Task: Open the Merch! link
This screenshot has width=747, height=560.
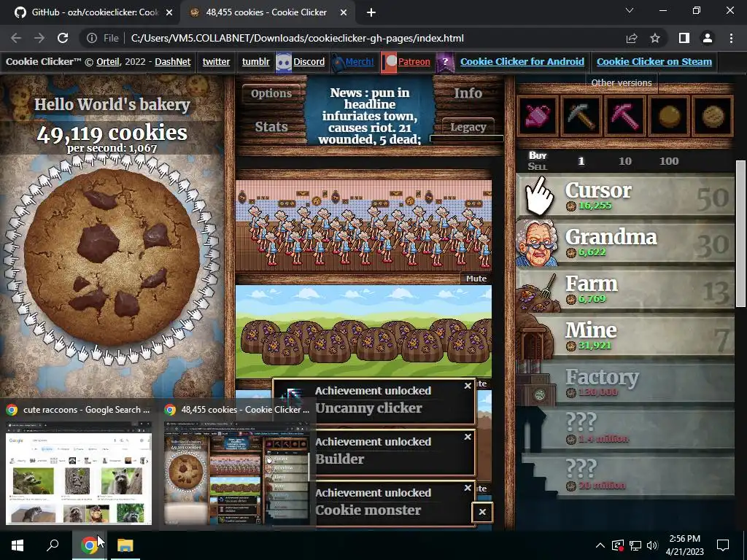Action: coord(360,61)
